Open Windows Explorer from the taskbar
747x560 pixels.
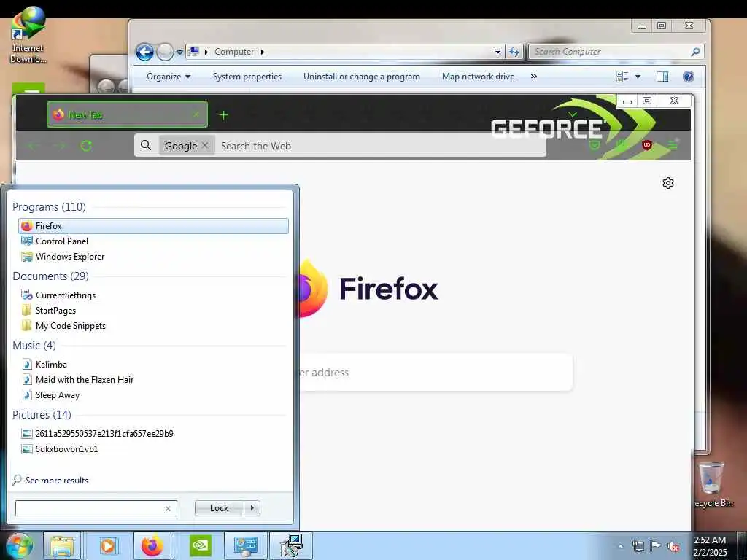(62, 545)
